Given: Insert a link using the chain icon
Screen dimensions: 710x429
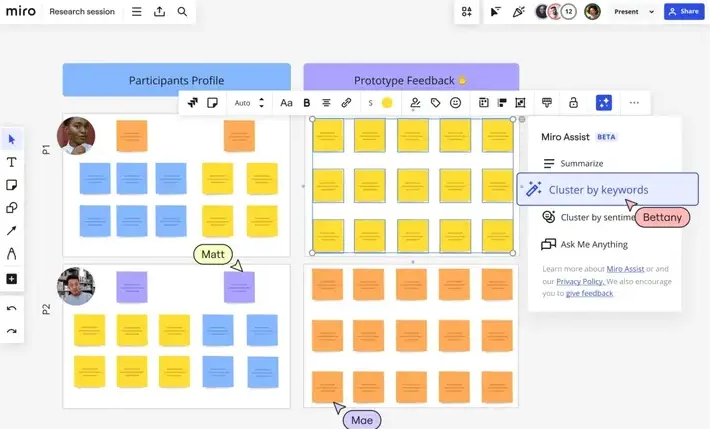Looking at the screenshot, I should (x=346, y=102).
